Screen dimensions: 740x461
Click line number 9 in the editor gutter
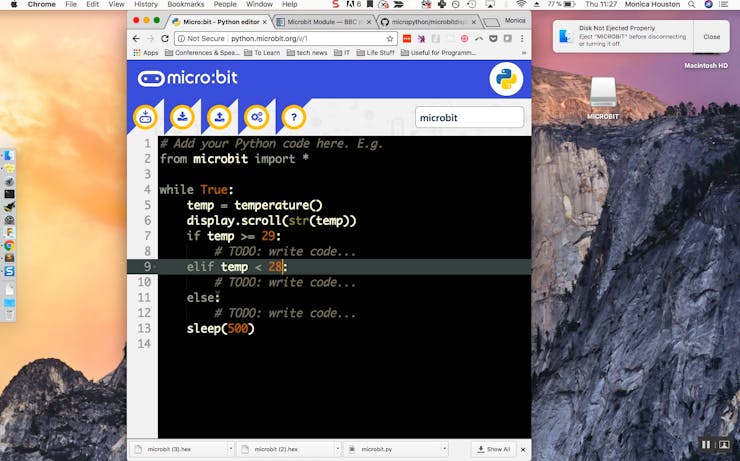(x=147, y=267)
